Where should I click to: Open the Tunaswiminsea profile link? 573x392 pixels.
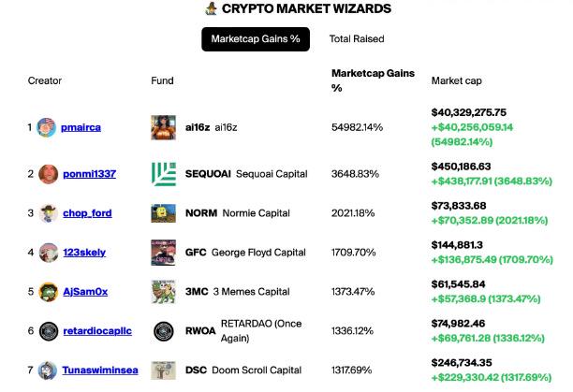[x=100, y=370]
